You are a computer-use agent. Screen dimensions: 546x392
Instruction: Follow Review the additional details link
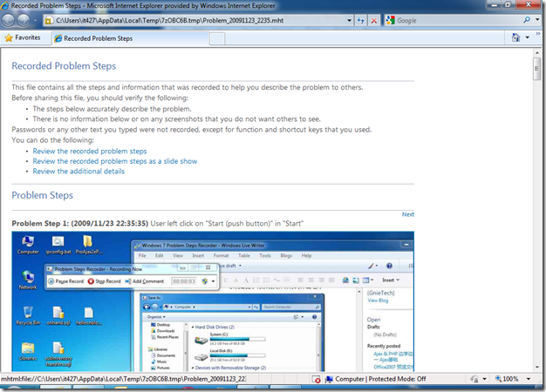(x=78, y=171)
